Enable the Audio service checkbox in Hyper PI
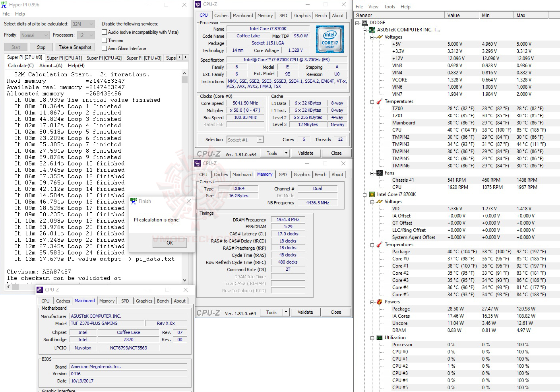This screenshot has height=392, width=560. click(104, 32)
